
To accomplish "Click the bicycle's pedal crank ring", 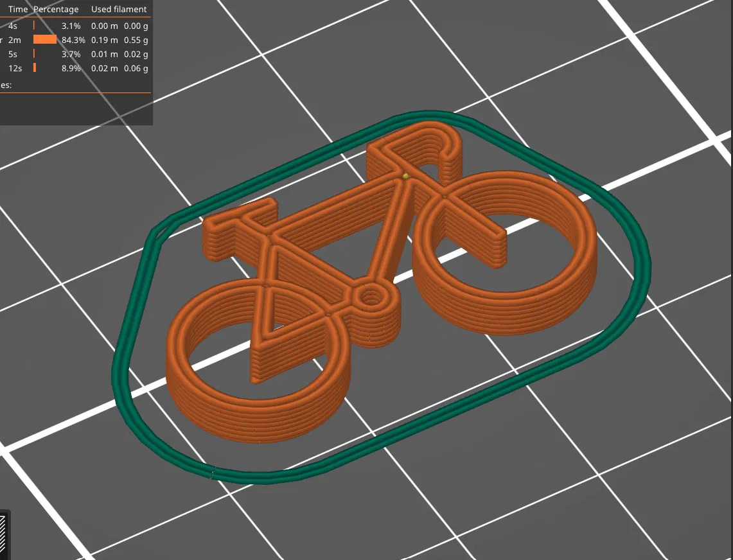I will (372, 297).
